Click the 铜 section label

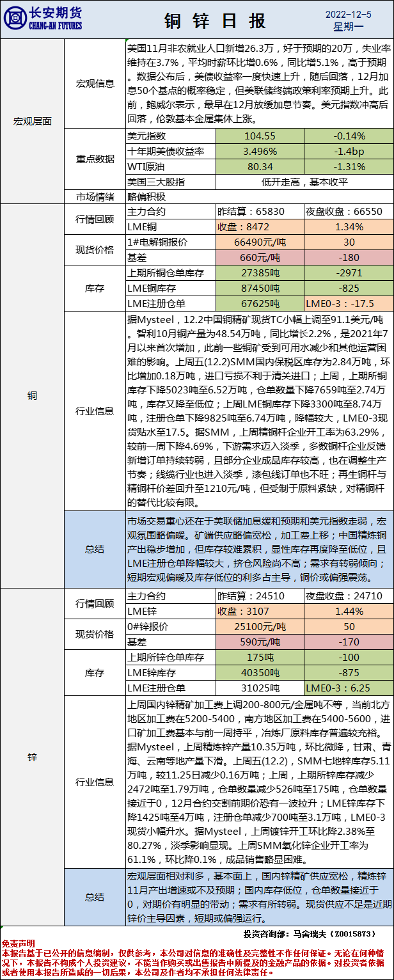[32, 395]
